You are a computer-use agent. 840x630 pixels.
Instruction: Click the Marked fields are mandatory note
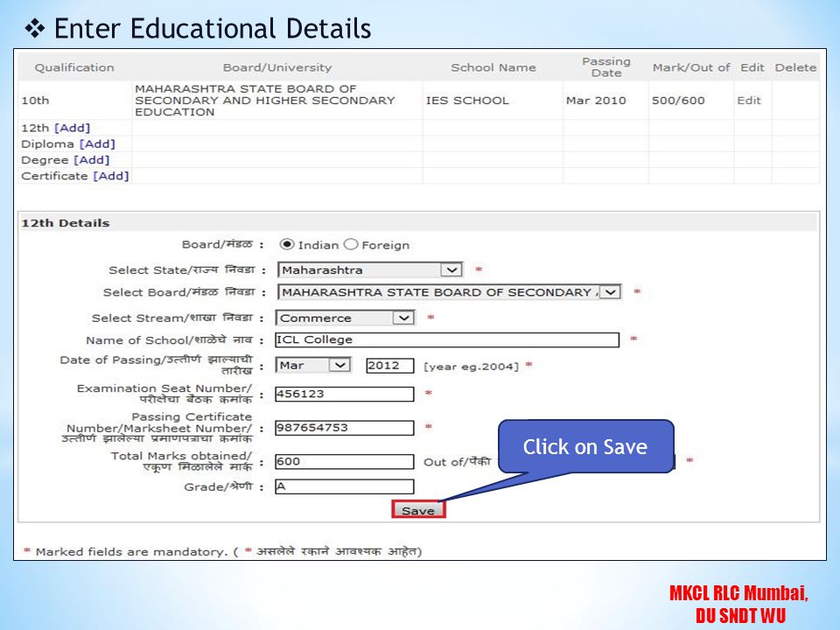pyautogui.click(x=222, y=551)
